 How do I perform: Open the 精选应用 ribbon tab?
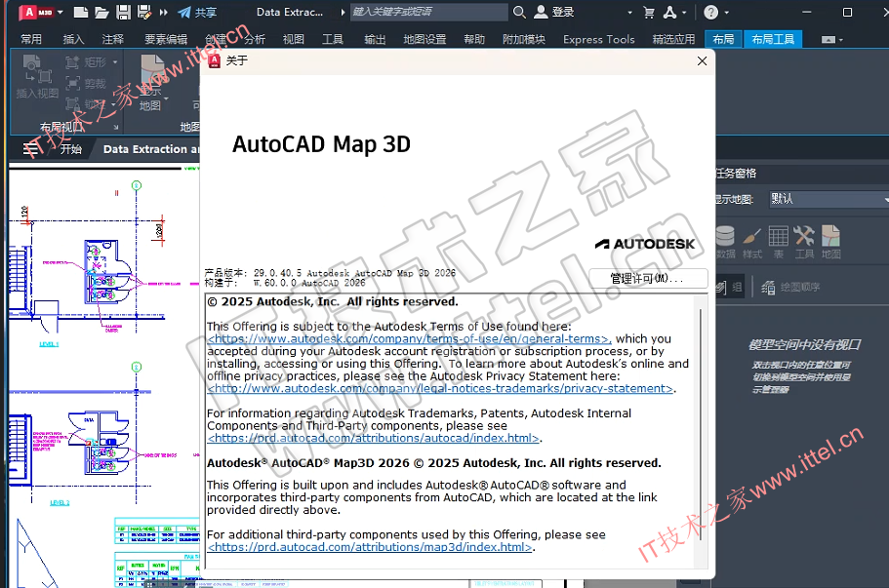pyautogui.click(x=673, y=39)
